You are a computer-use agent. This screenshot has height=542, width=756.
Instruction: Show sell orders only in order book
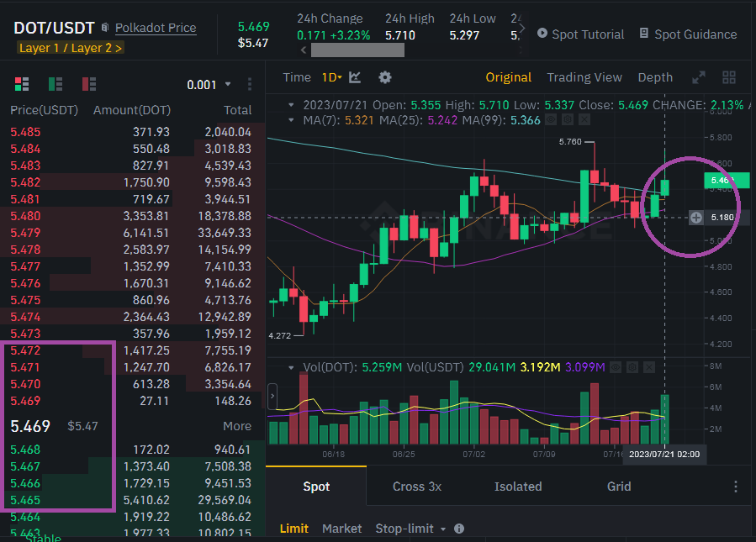point(89,84)
